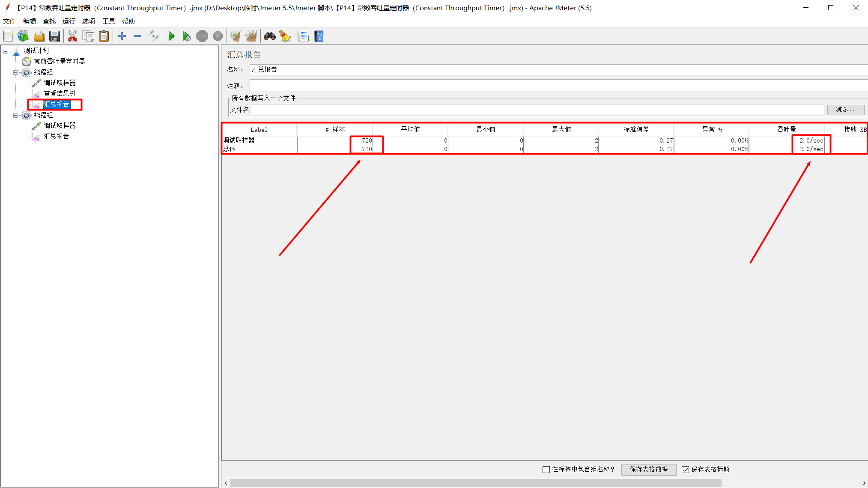This screenshot has width=868, height=488.
Task: Click the 浏览... browse button
Action: pos(845,110)
